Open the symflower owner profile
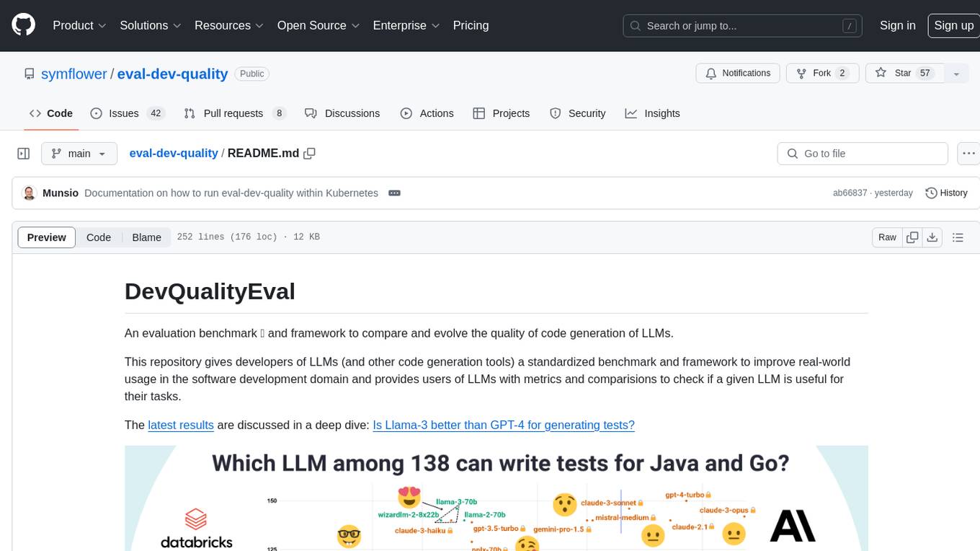The height and width of the screenshot is (551, 980). pos(73,74)
